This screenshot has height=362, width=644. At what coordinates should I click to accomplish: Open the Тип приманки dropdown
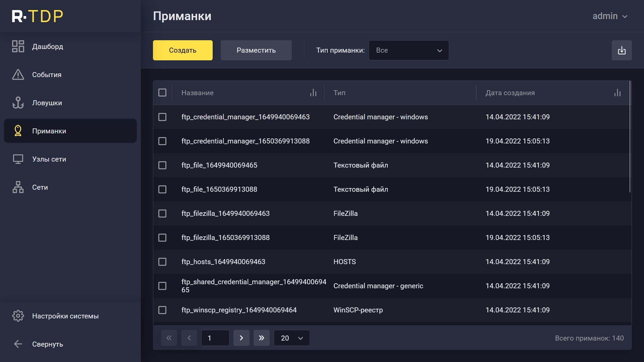(409, 50)
